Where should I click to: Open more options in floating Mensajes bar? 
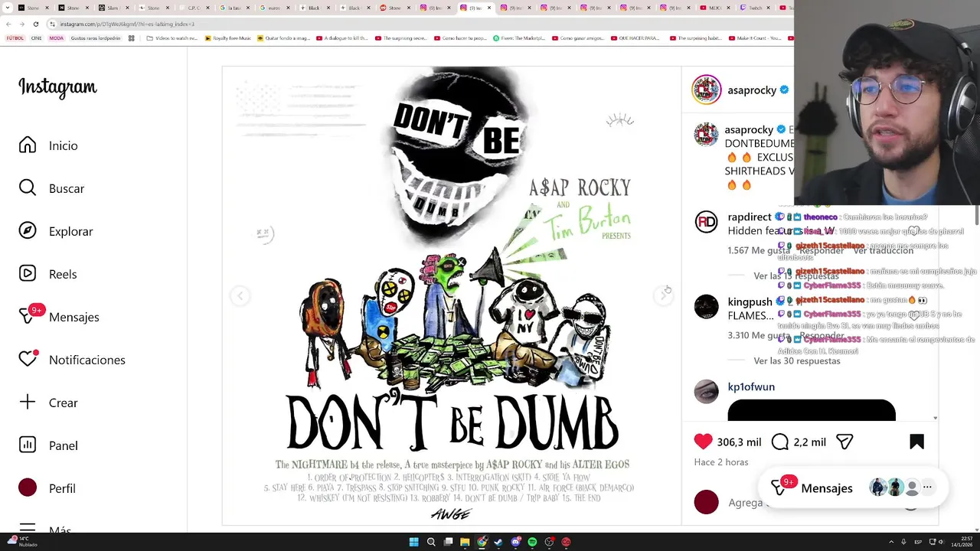927,487
